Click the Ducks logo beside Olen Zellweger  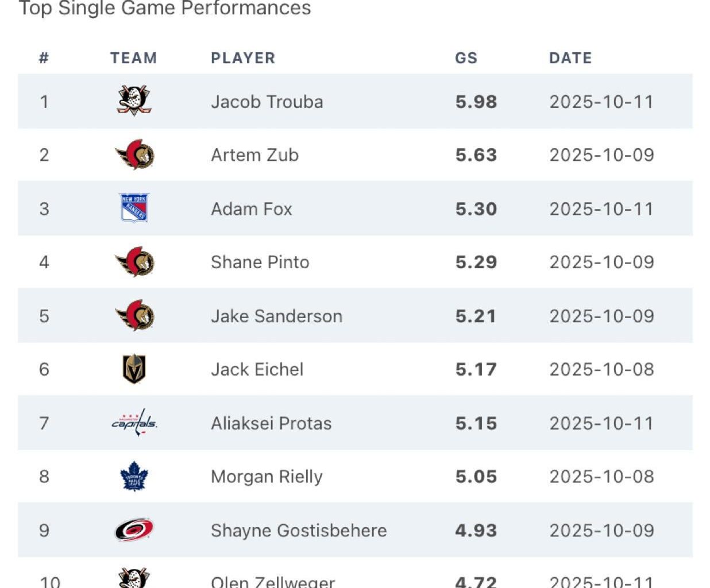click(133, 580)
